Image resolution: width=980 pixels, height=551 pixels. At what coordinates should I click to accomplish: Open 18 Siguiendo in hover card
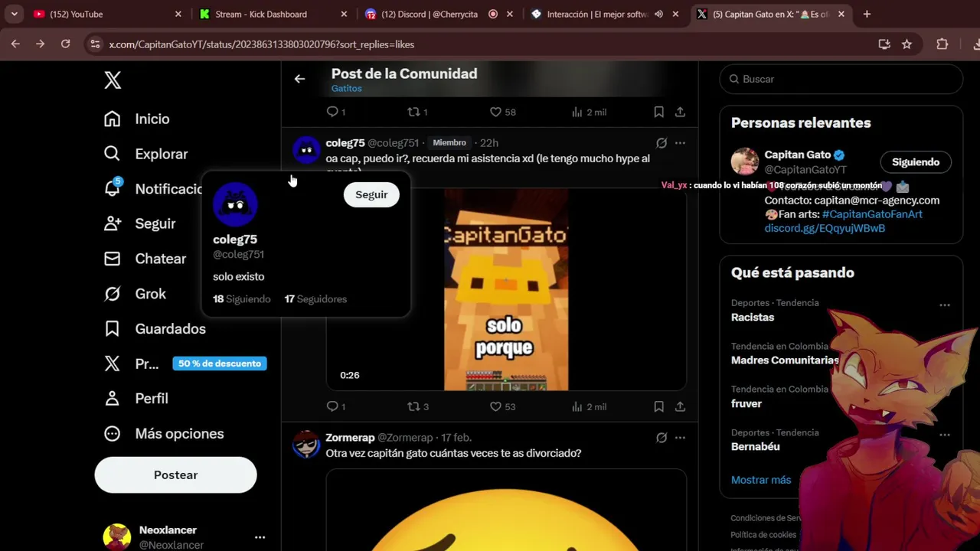pos(242,299)
